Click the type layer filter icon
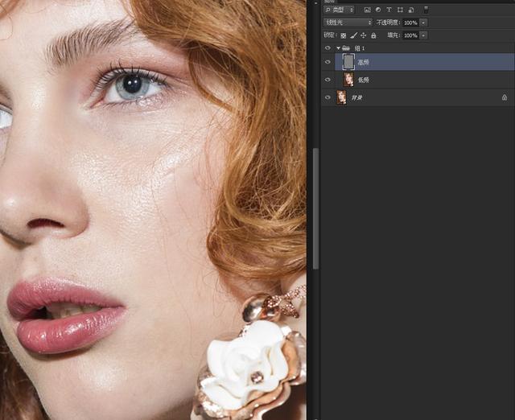 389,10
